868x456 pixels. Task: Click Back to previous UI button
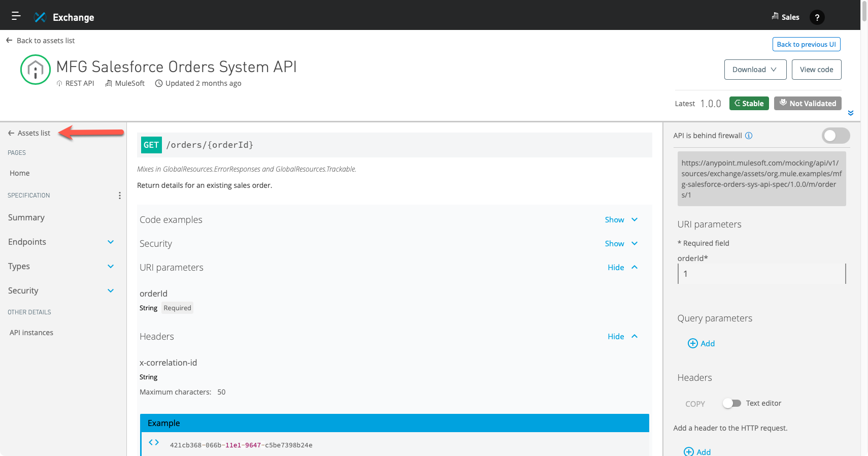pyautogui.click(x=806, y=44)
